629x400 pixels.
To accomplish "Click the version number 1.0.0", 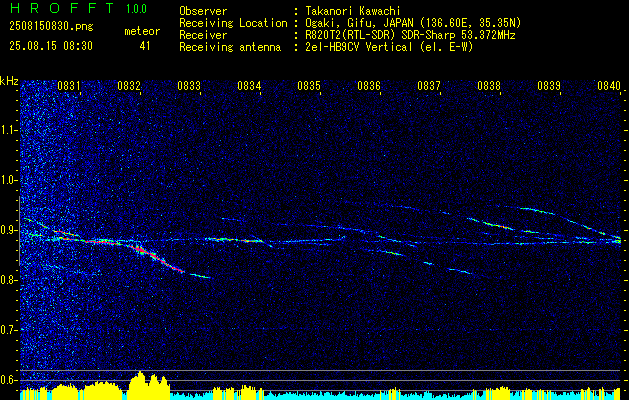I will click(x=136, y=8).
